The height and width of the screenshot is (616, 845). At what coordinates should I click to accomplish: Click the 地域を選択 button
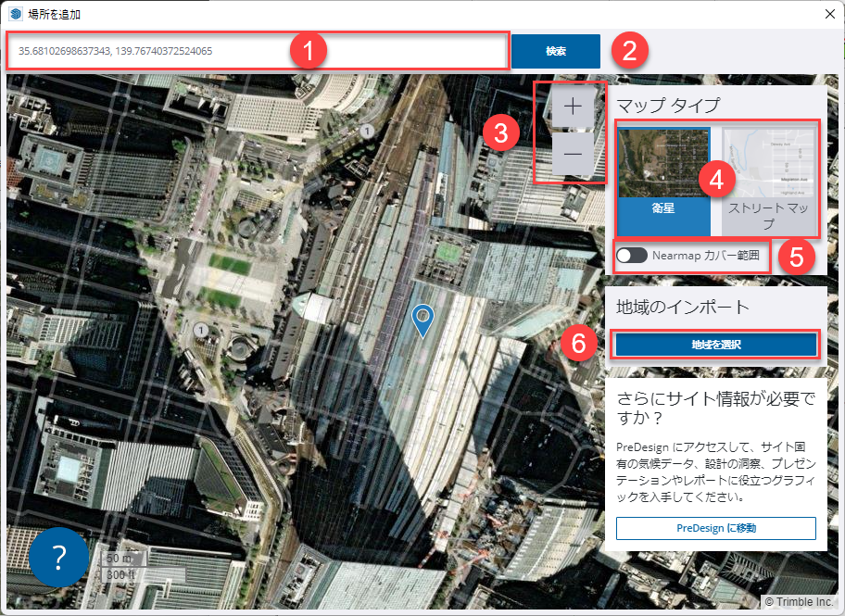point(716,345)
